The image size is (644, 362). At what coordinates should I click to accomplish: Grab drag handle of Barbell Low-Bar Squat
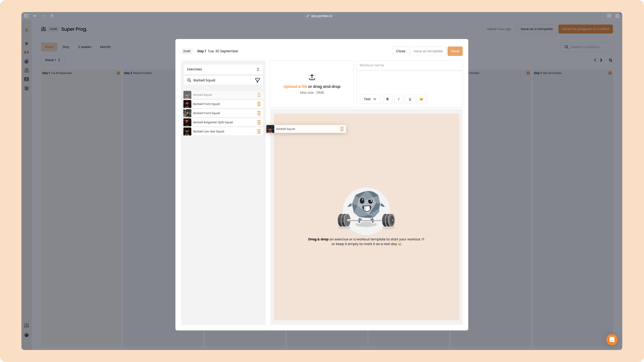tap(259, 132)
